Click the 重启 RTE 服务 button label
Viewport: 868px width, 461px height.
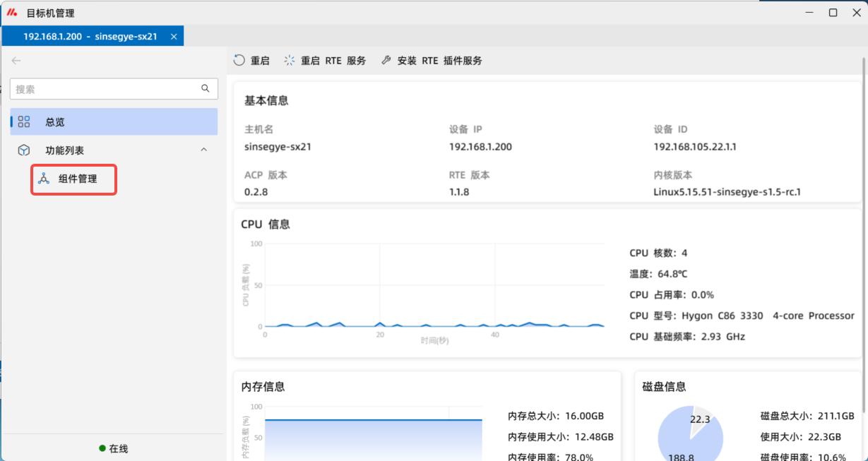[333, 61]
